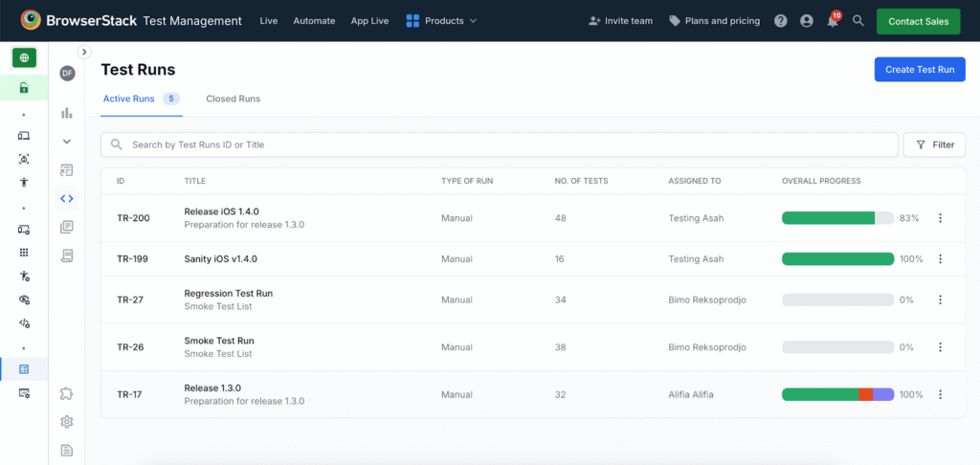
Task: Select Automate in the top navigation
Action: click(314, 21)
